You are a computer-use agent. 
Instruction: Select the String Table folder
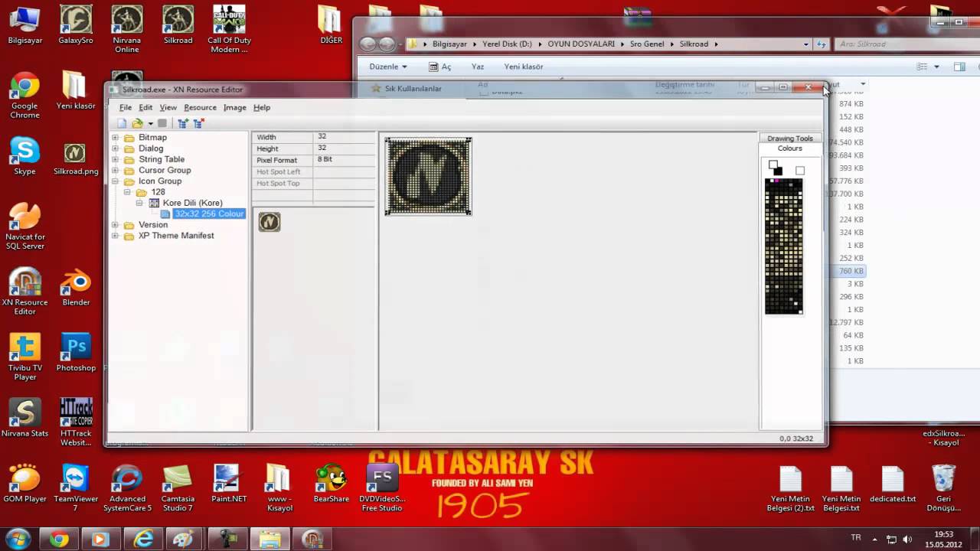pos(162,159)
